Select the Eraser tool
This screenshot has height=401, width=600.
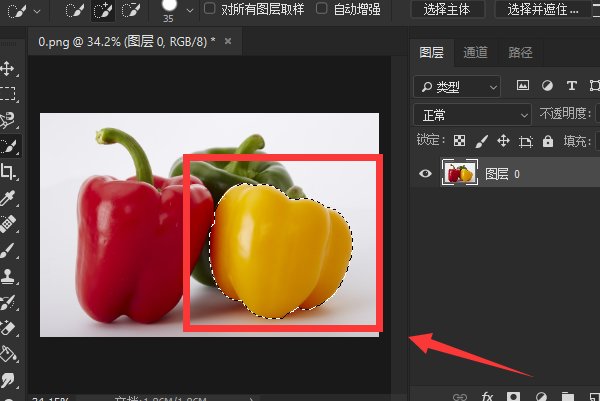7,328
